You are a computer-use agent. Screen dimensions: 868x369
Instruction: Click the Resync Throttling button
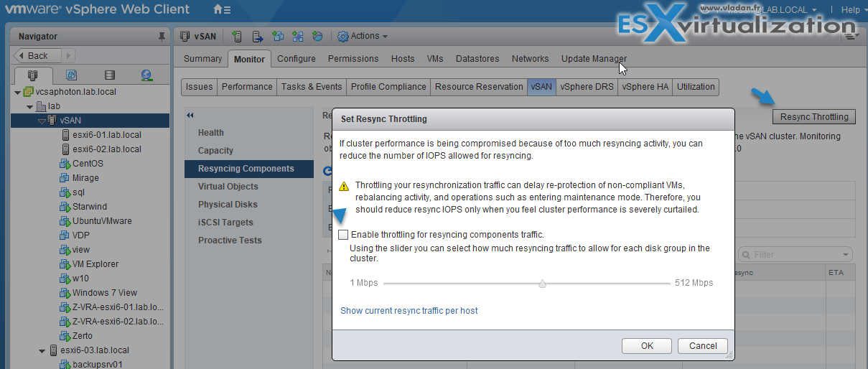coord(813,116)
